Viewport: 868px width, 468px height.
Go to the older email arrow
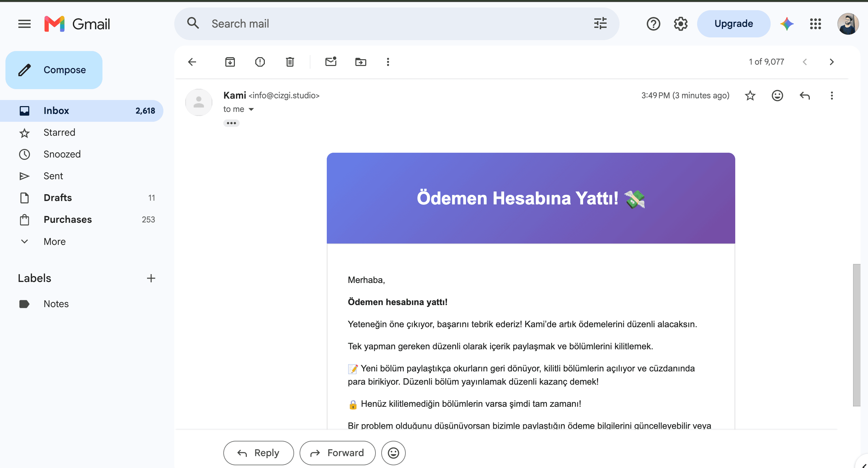coord(832,62)
